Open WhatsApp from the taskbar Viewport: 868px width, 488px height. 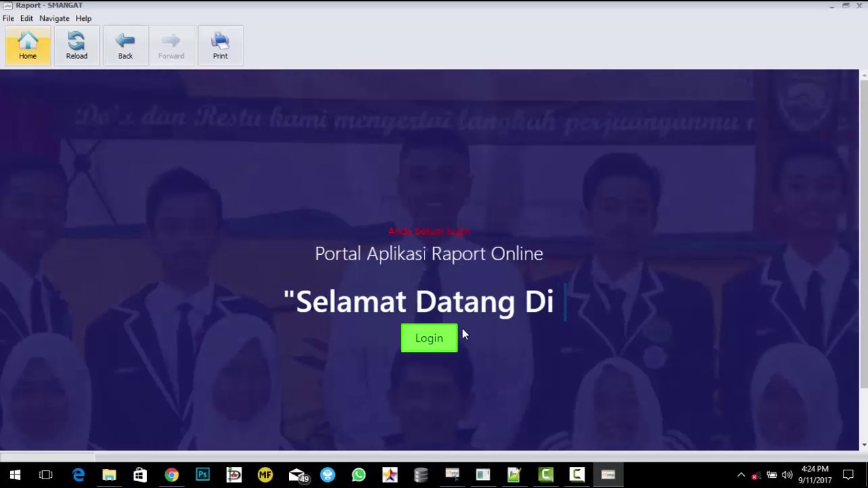tap(359, 475)
